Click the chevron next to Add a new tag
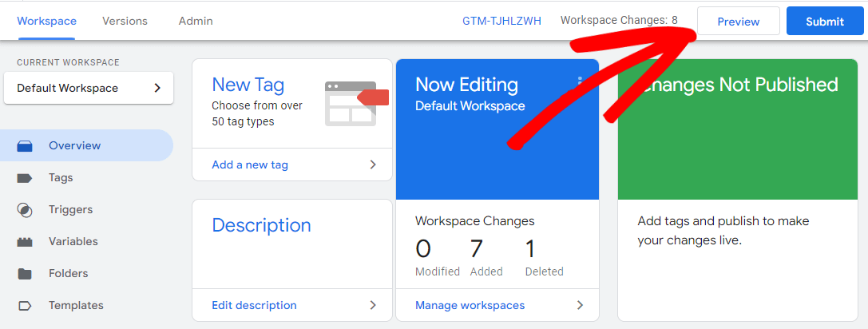868x329 pixels. click(373, 164)
